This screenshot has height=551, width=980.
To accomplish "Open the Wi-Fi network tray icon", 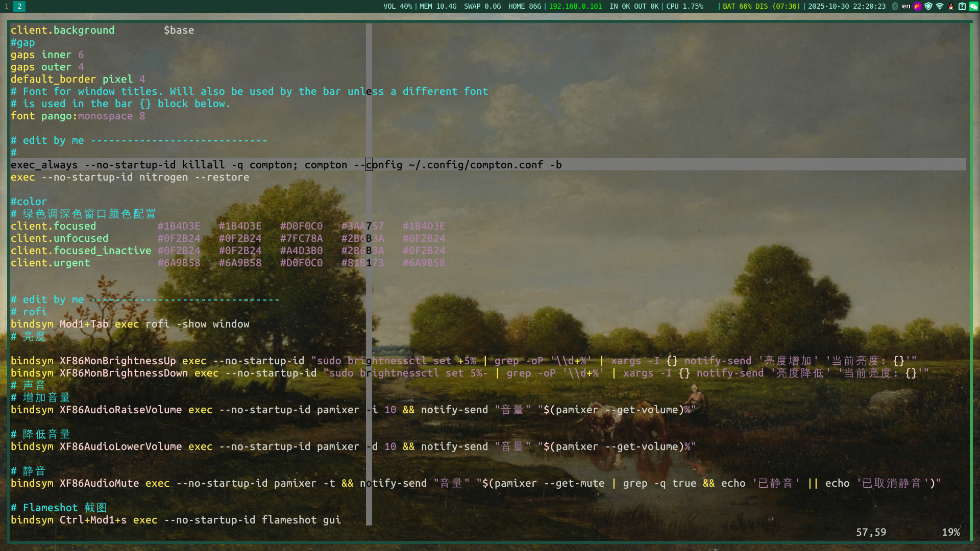I will [x=940, y=6].
